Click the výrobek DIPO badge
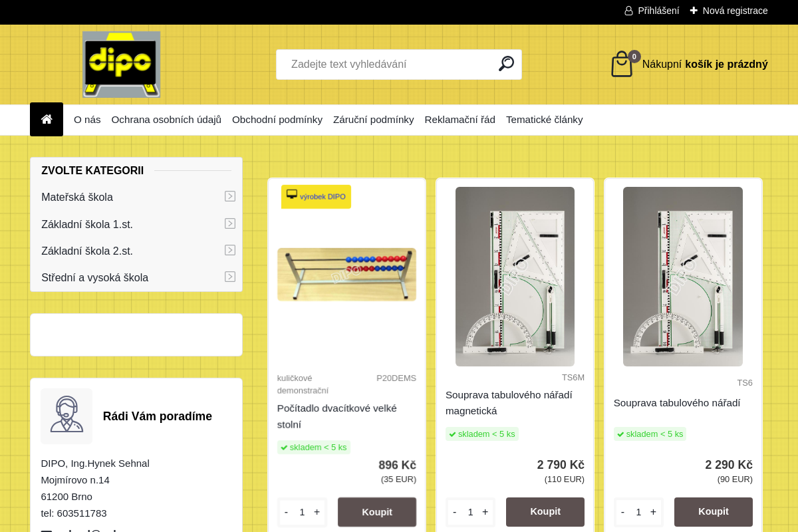This screenshot has height=532, width=798. (x=316, y=196)
